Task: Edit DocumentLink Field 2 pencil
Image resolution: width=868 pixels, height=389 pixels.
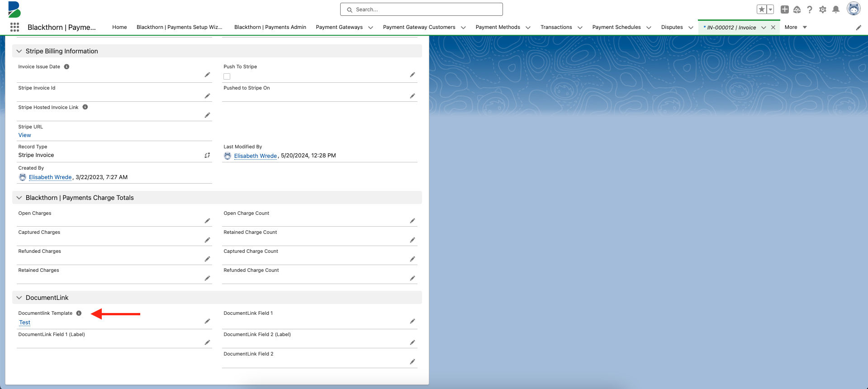Action: (413, 362)
